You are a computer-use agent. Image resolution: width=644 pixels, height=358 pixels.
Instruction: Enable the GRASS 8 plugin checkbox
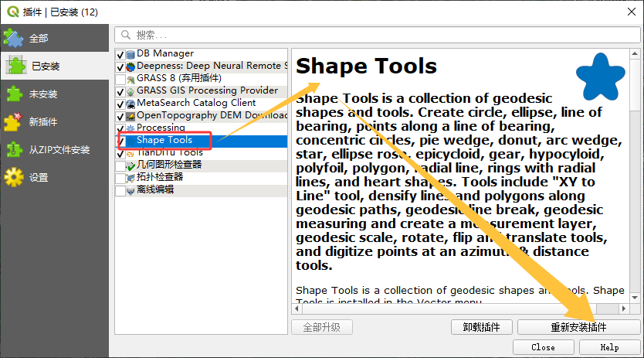click(120, 79)
